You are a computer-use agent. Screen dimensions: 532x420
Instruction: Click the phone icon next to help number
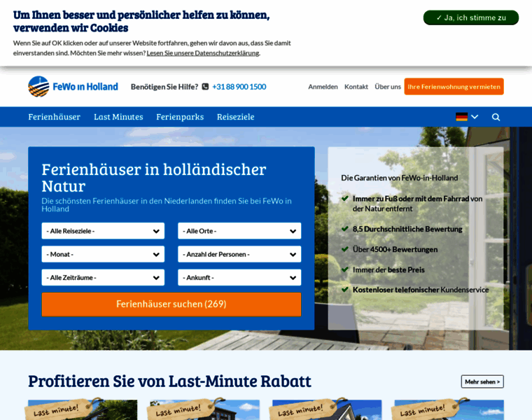click(205, 87)
